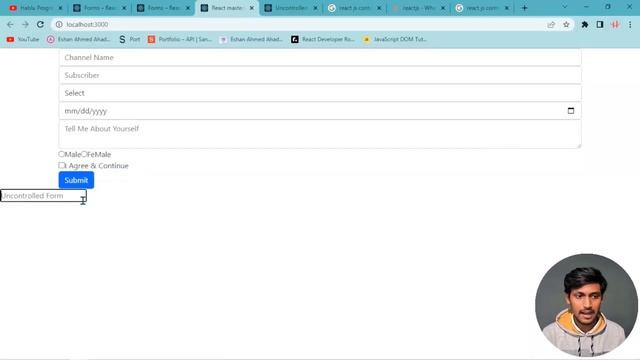Share this page icon in address bar

tap(551, 24)
